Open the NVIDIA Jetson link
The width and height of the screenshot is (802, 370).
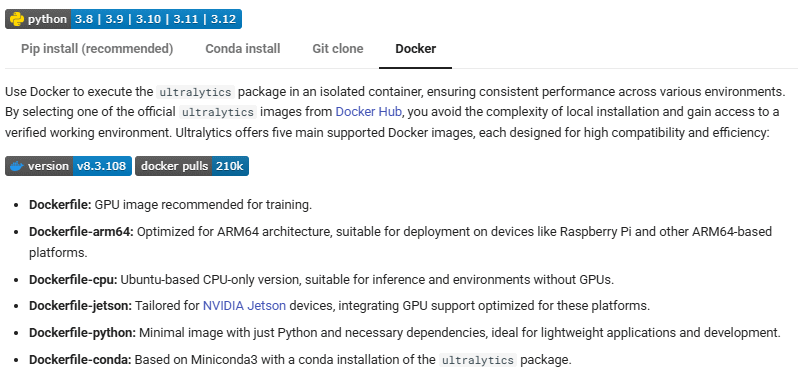coord(244,306)
